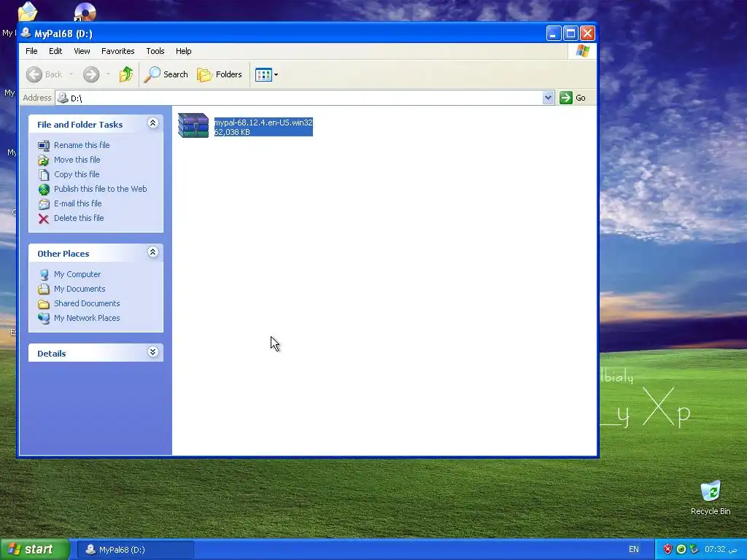Click the Back navigation button

point(44,74)
